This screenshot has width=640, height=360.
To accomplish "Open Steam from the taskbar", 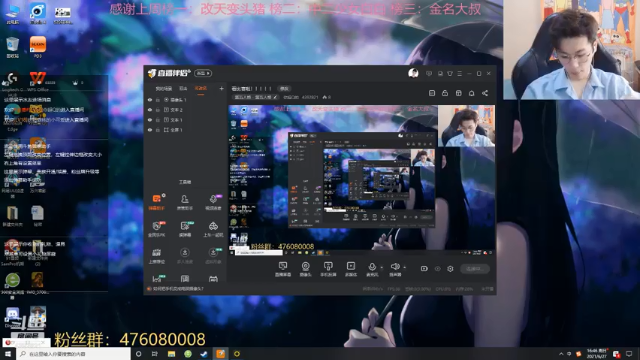I will 204,354.
